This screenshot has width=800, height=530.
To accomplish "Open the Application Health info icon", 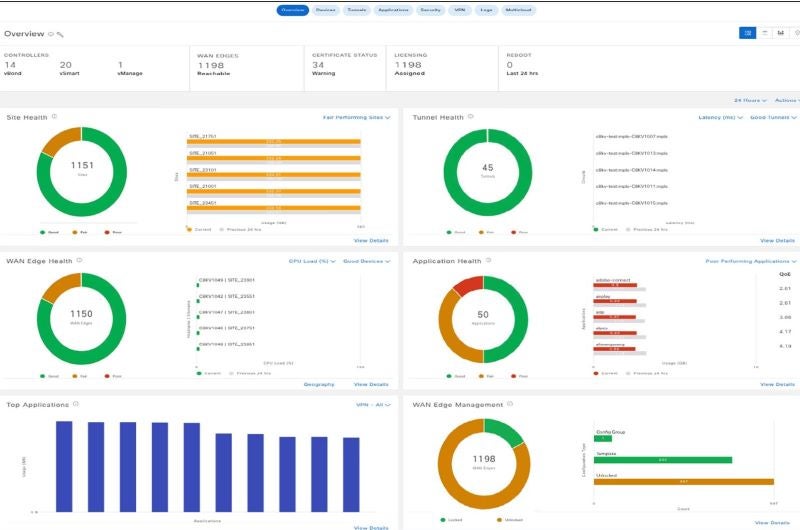I will coord(488,260).
